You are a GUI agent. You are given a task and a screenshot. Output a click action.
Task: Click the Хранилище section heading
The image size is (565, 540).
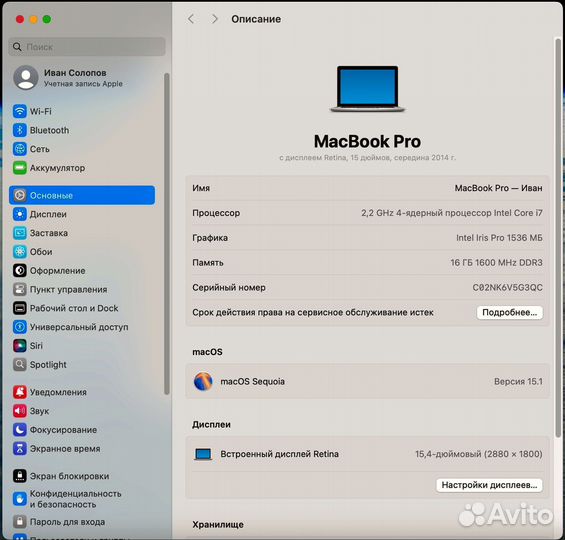218,525
